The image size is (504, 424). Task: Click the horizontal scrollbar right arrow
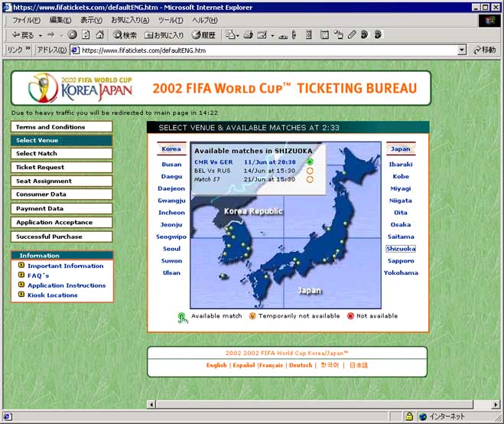pos(496,404)
